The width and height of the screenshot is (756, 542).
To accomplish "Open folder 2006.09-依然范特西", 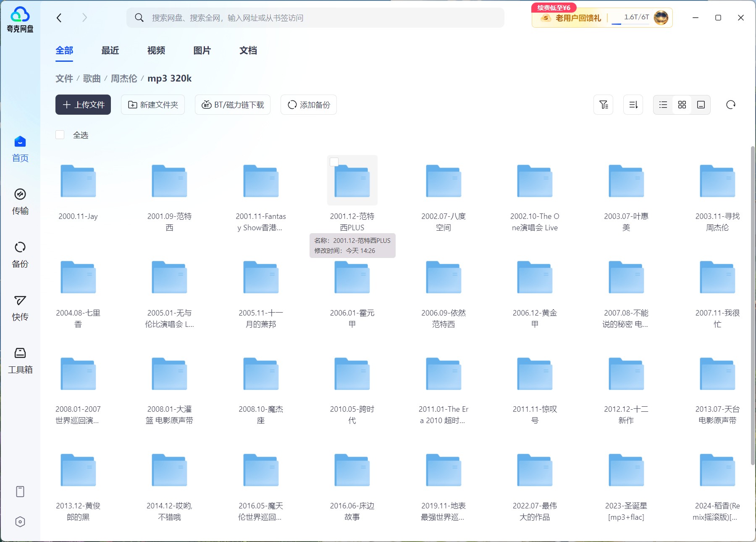I will 444,277.
